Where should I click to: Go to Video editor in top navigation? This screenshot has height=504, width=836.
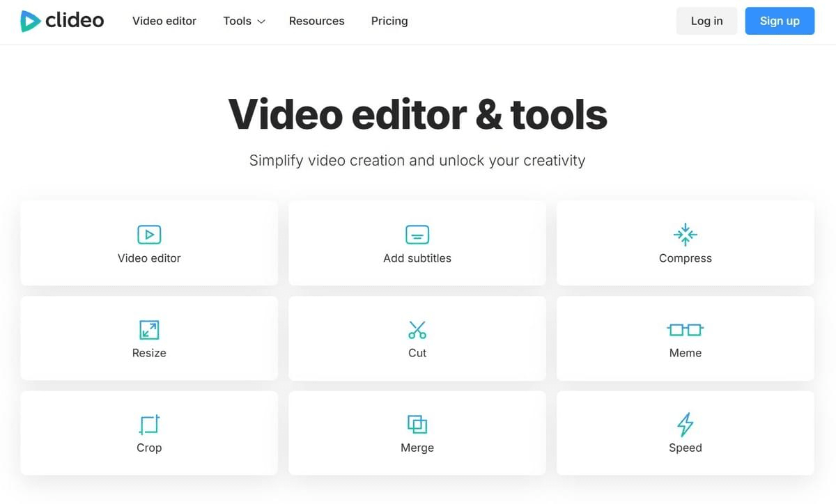click(164, 21)
